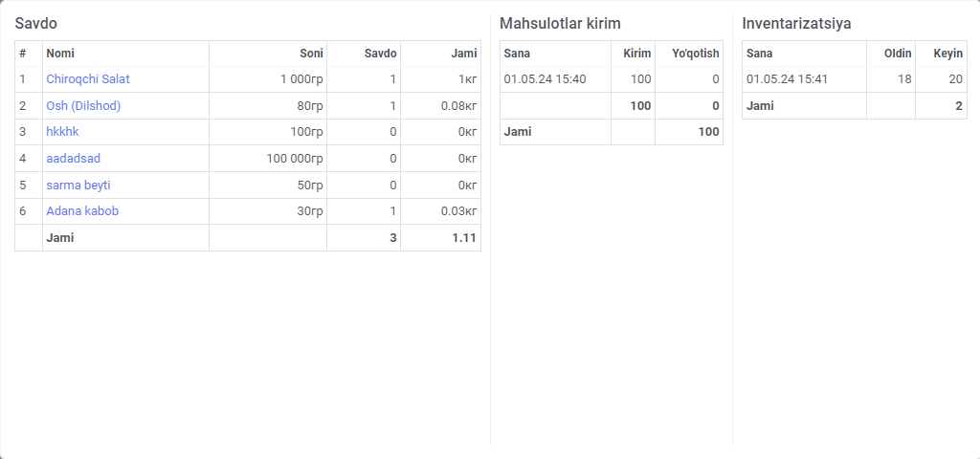Screen dimensions: 980x459
Task: Open the hkkhk product link
Action: coord(62,132)
